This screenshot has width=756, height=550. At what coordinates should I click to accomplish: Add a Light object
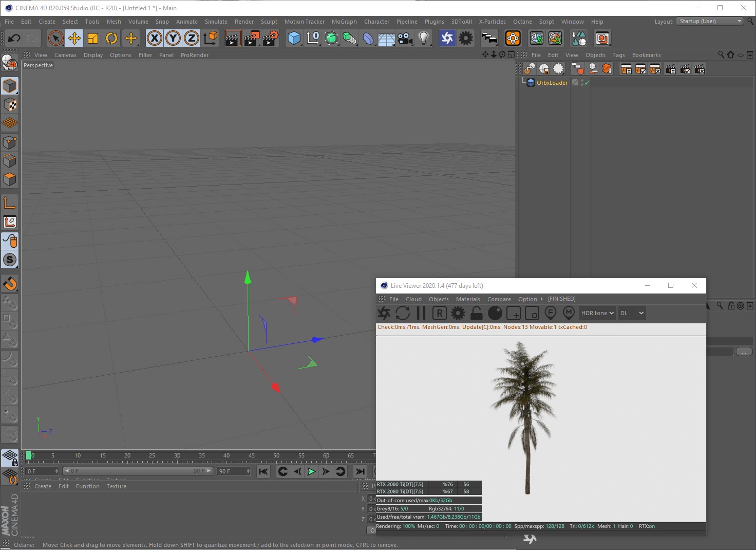424,39
